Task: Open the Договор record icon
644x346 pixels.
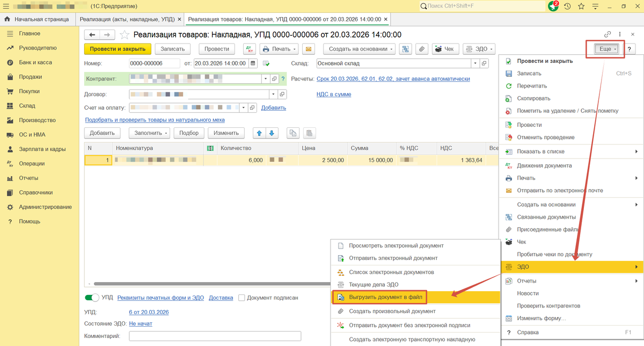Action: pos(283,94)
